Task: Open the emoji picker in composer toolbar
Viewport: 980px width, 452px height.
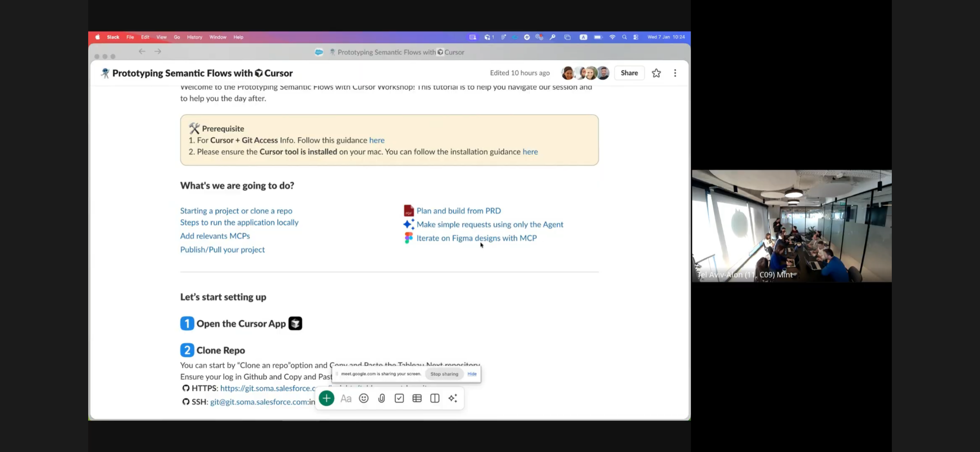Action: click(x=363, y=398)
